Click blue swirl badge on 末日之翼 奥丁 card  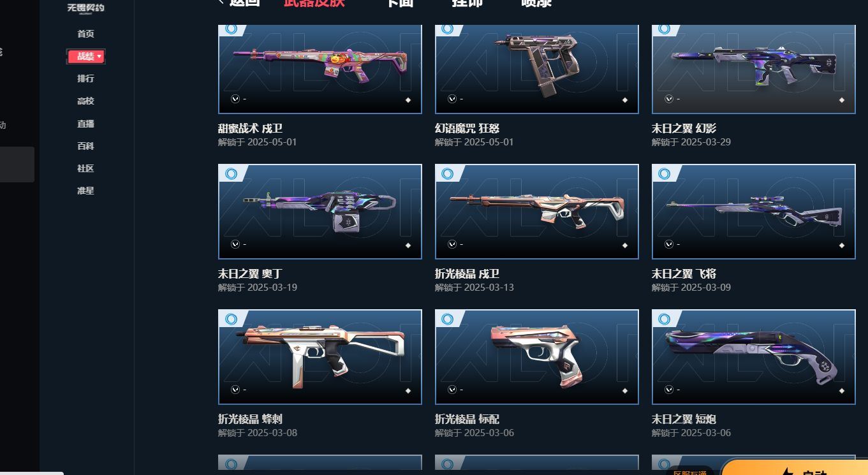(231, 173)
